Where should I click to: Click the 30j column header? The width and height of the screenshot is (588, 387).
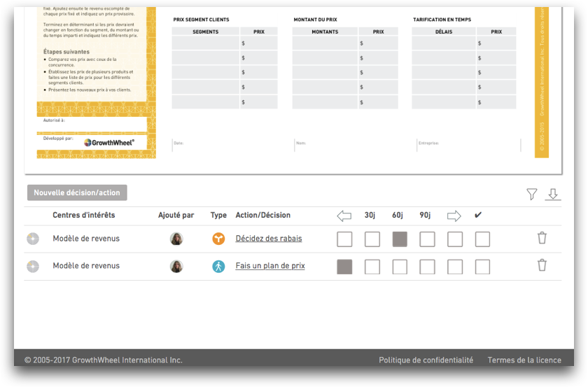point(370,215)
